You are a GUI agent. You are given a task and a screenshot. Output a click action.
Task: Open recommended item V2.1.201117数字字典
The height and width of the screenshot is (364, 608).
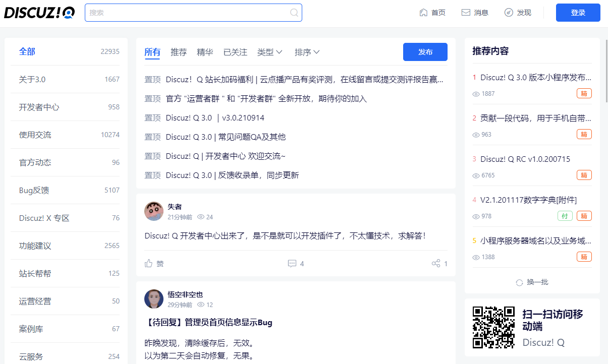point(528,200)
